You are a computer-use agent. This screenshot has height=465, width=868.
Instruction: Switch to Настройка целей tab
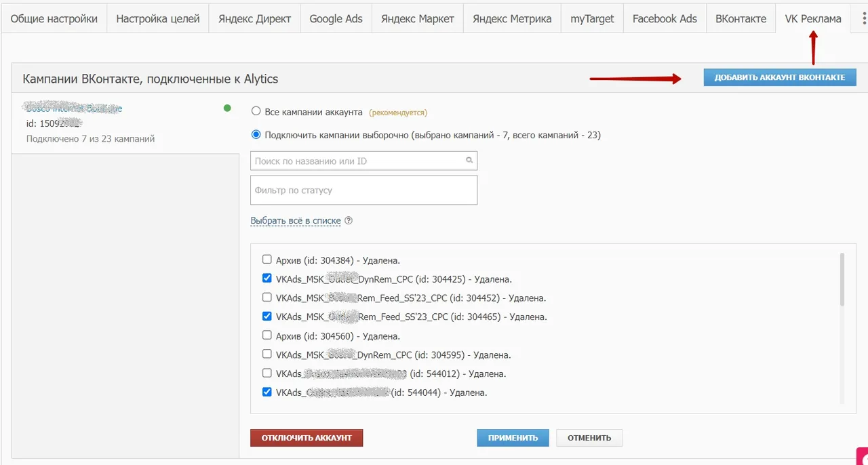click(158, 19)
